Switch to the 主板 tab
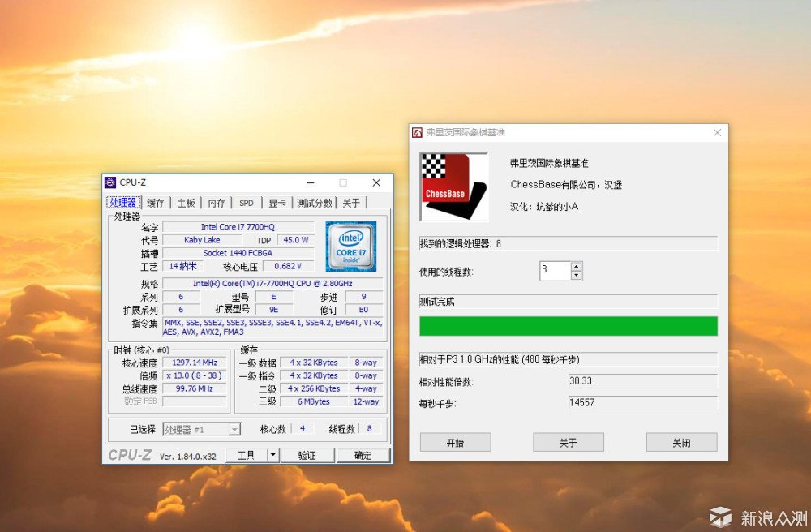Viewport: 811px width, 532px height. point(186,203)
